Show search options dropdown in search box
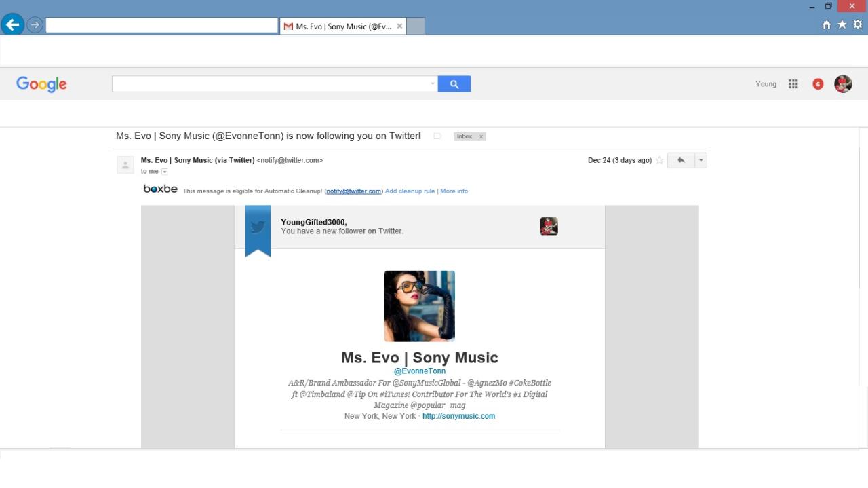This screenshot has width=868, height=488. 433,84
